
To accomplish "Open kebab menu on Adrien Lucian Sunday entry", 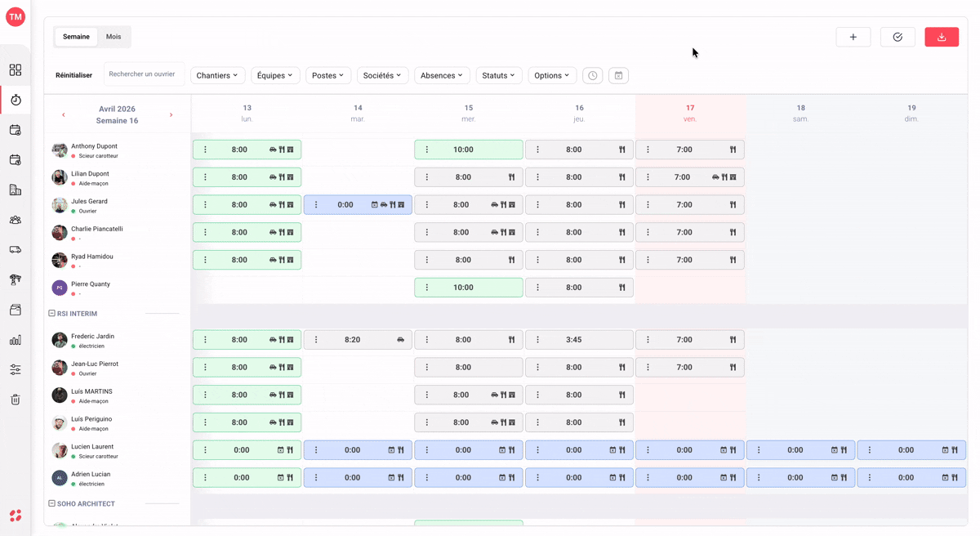I will coord(870,477).
